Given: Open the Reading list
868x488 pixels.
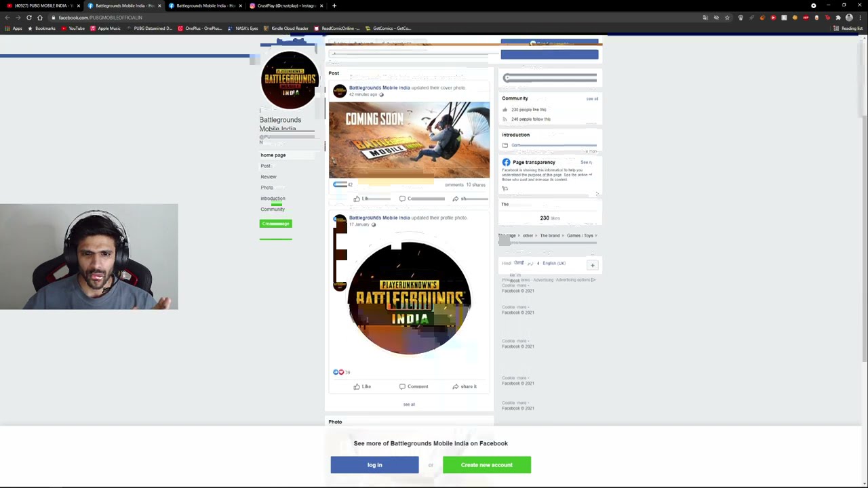Looking at the screenshot, I should point(848,28).
